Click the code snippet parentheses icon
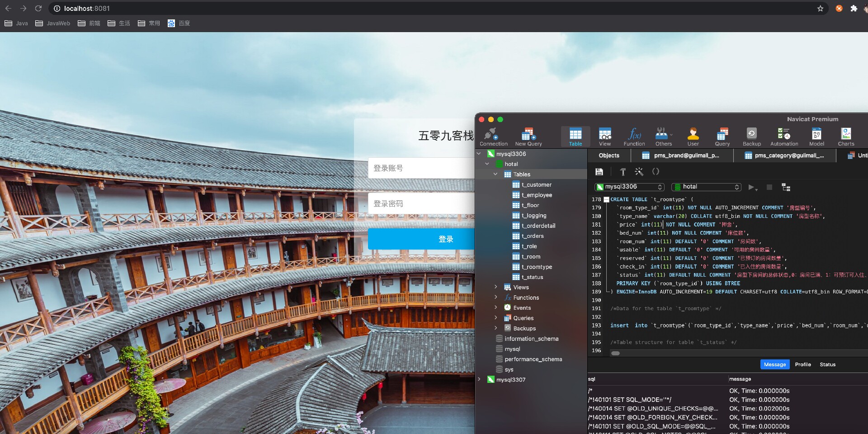Image resolution: width=868 pixels, height=434 pixels. [x=656, y=172]
